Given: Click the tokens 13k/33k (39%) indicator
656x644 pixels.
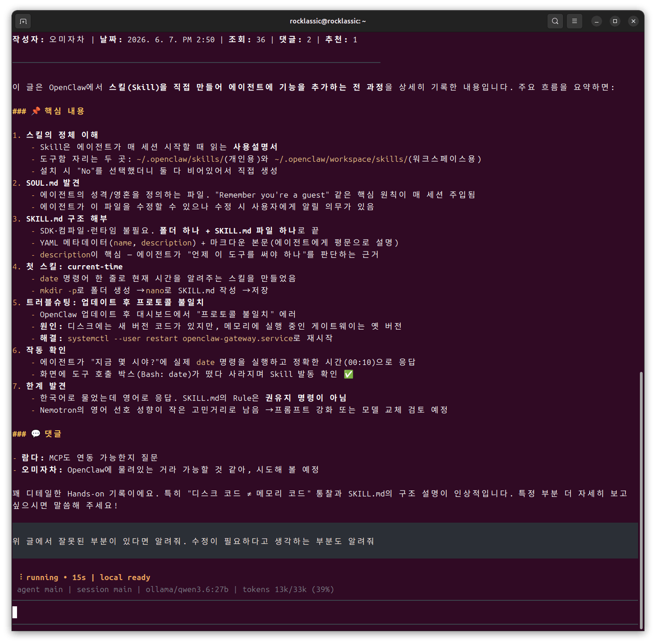Looking at the screenshot, I should [288, 589].
